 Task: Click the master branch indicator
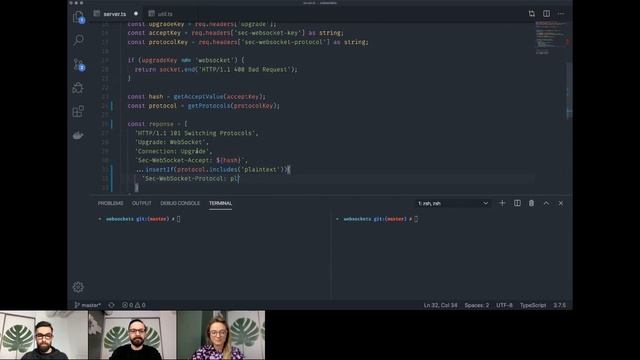(88, 305)
